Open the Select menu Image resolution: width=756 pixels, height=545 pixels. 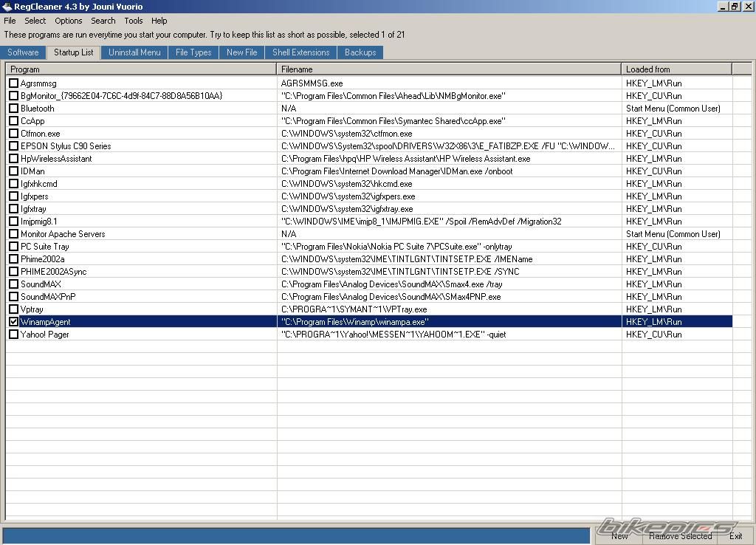tap(35, 21)
